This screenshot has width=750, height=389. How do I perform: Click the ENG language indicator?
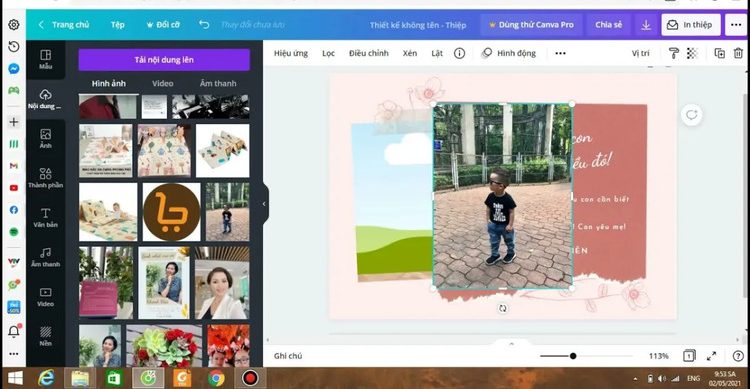(694, 378)
